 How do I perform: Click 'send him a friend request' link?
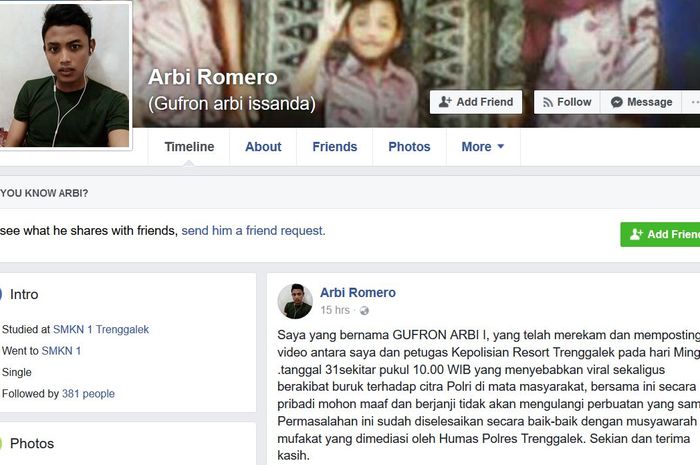pos(253,231)
